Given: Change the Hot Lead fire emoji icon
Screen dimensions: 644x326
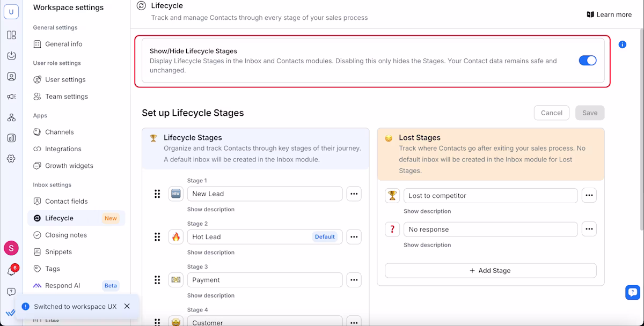Looking at the screenshot, I should (x=175, y=236).
